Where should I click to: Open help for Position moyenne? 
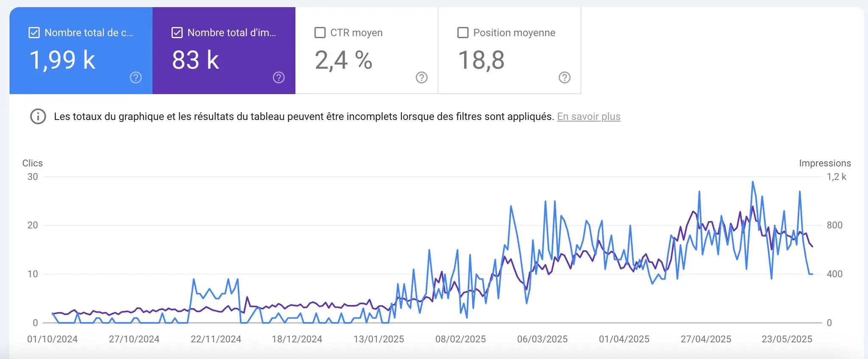click(x=564, y=78)
